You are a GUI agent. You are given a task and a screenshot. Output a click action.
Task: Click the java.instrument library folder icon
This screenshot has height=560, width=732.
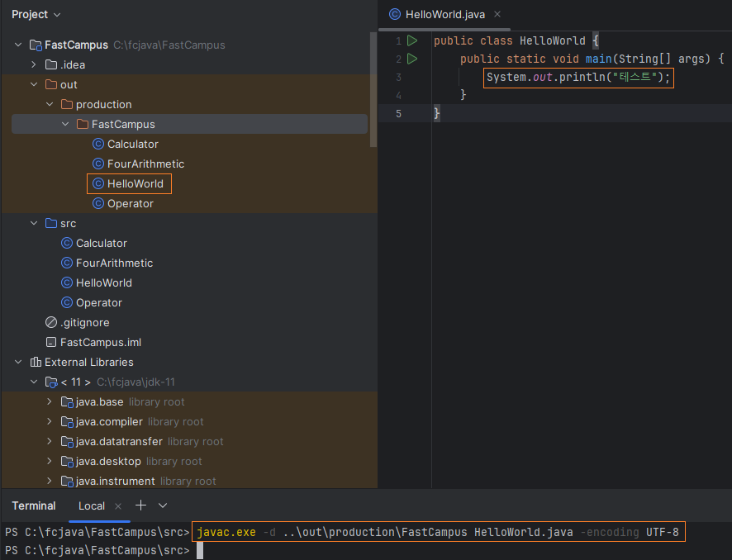67,482
